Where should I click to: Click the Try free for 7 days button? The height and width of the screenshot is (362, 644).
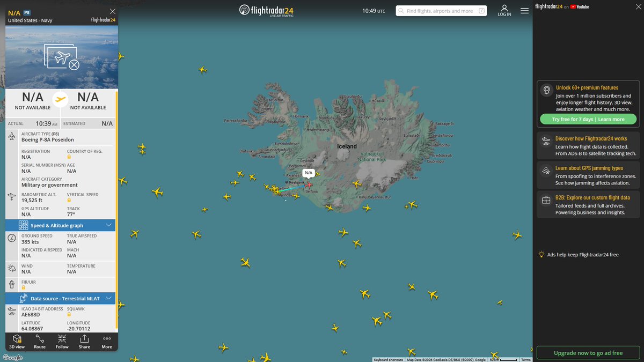coord(588,119)
